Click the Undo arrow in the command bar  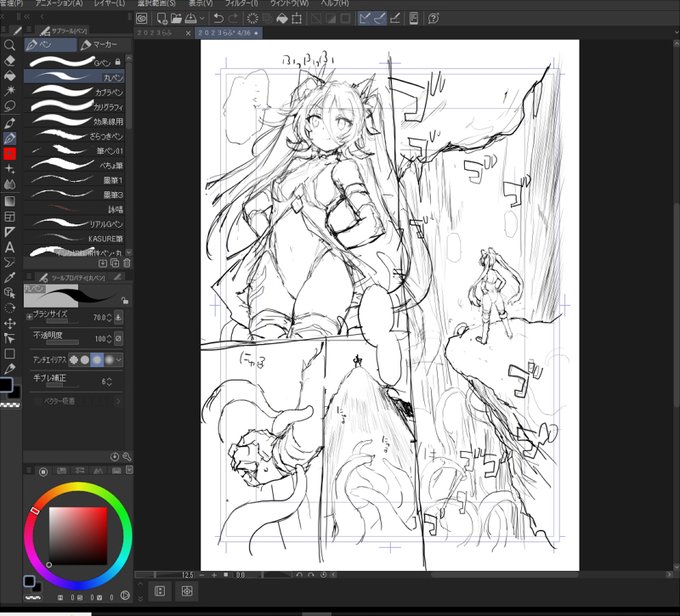pos(219,18)
